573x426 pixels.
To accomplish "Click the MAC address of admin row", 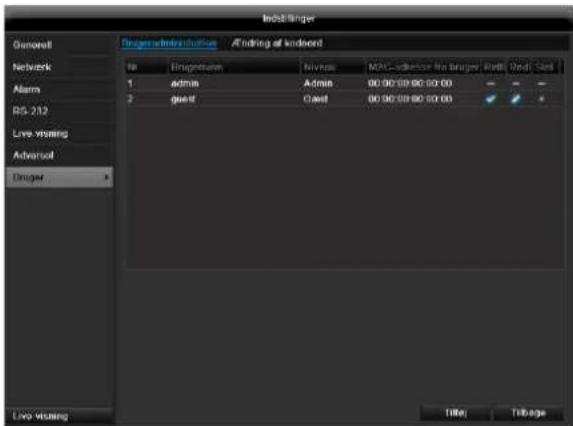I will (x=410, y=84).
